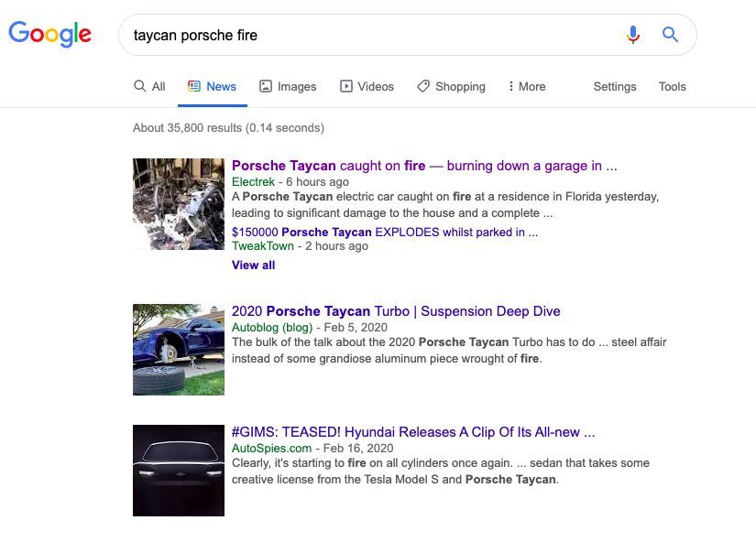Expand the More search categories menu
The height and width of the screenshot is (542, 756).
pyautogui.click(x=526, y=86)
